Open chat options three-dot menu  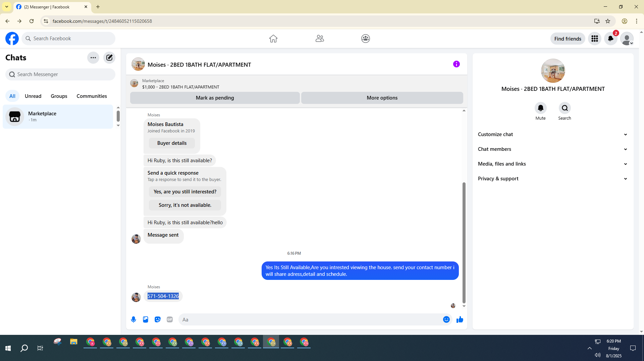tap(93, 58)
